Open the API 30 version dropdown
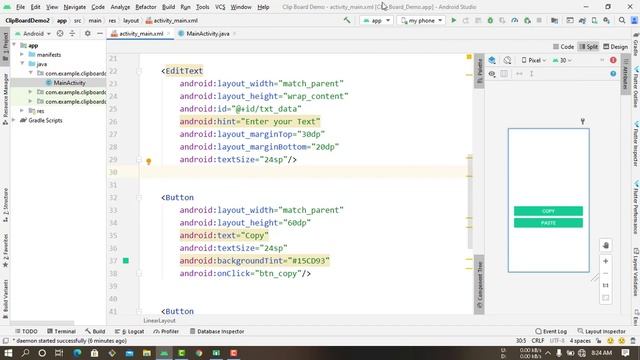This screenshot has height=360, width=640. click(x=562, y=60)
